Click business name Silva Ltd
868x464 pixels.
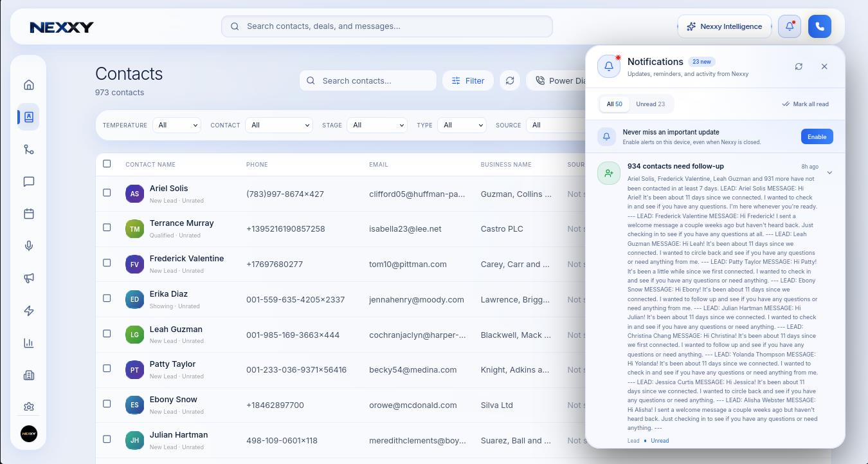point(497,405)
